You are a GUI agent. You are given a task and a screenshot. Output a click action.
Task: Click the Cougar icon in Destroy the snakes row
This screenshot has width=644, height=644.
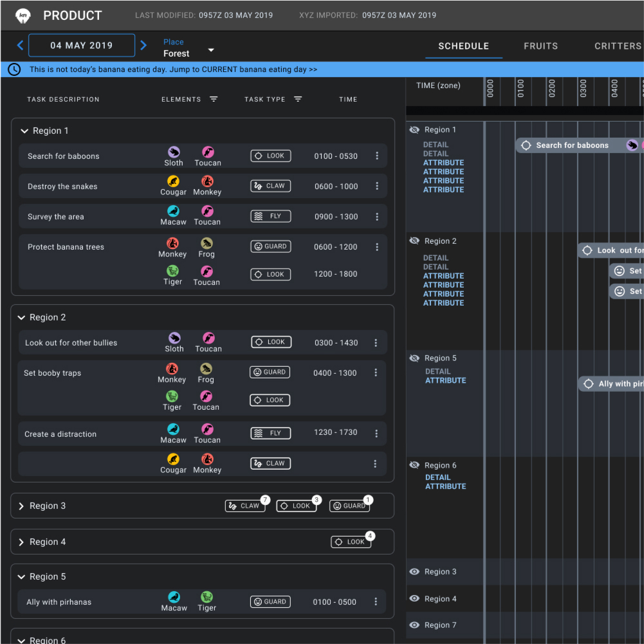173,181
